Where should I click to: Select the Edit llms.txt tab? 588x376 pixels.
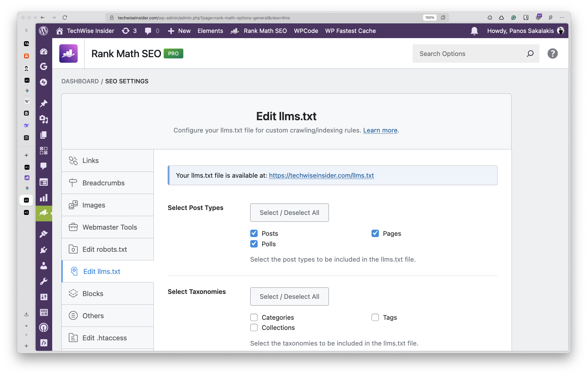click(107, 271)
